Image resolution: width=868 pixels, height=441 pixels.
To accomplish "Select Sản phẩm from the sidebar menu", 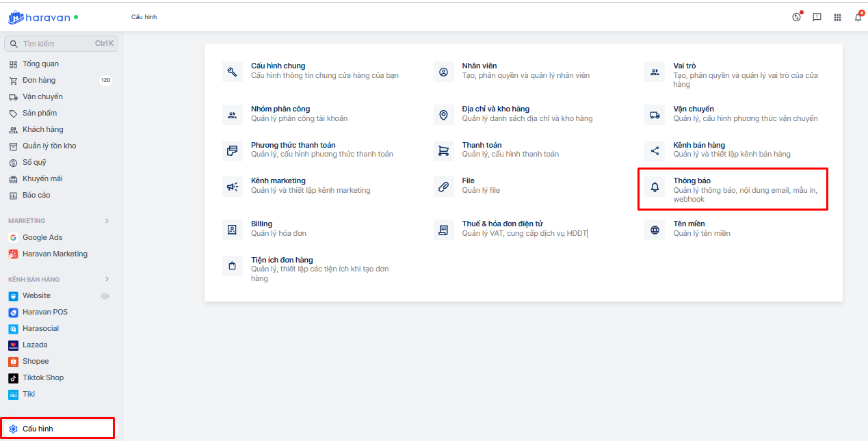I will (x=40, y=113).
